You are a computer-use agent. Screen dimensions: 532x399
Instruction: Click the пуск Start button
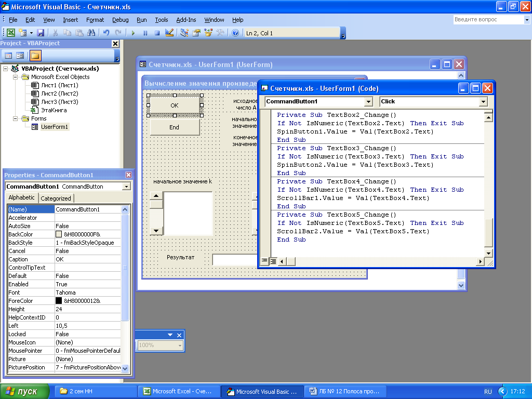point(24,392)
